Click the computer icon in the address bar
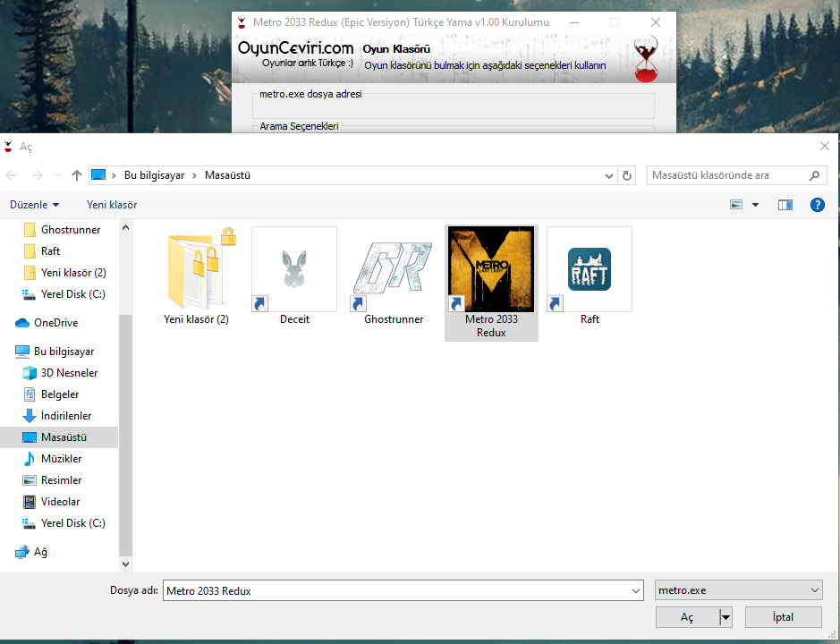This screenshot has width=840, height=644. [x=98, y=175]
